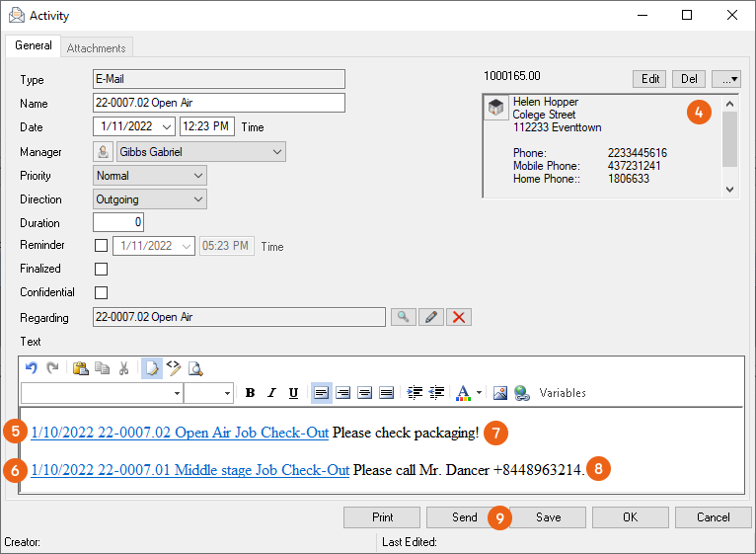Apply Underline formatting
This screenshot has width=756, height=554.
293,393
